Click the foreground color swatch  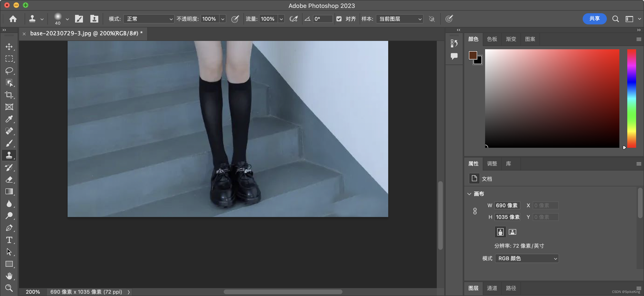(473, 55)
